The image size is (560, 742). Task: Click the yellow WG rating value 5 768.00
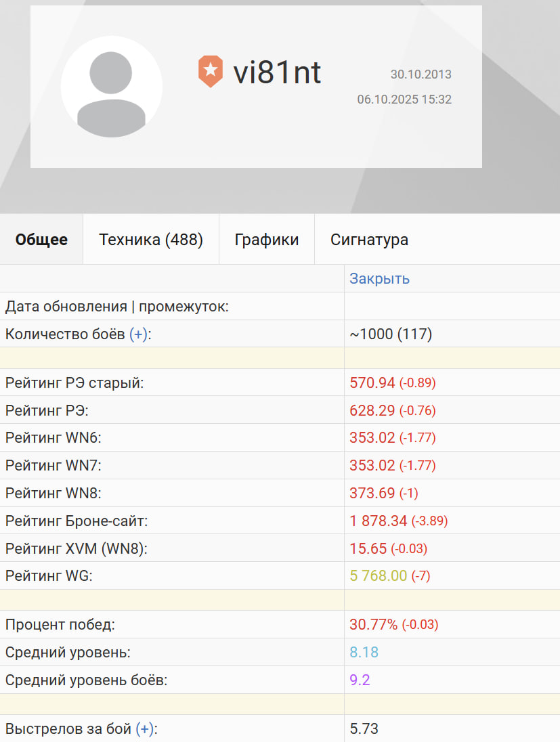tap(378, 576)
